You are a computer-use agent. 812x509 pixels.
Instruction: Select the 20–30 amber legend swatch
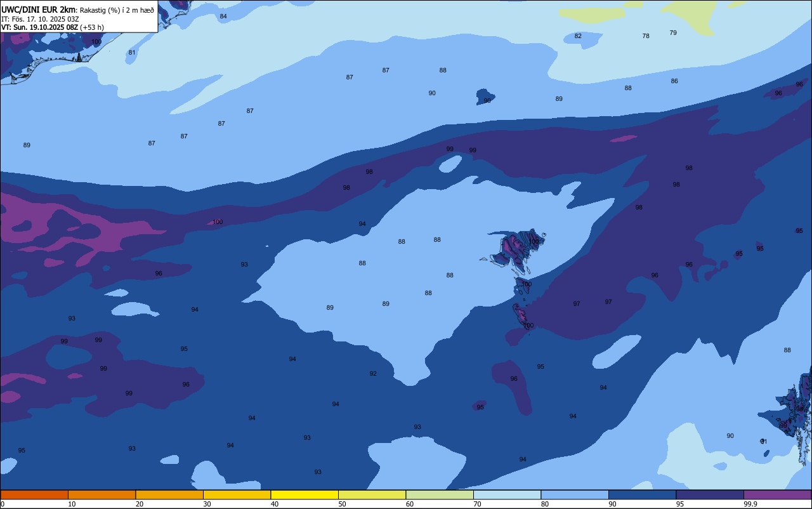point(169,494)
